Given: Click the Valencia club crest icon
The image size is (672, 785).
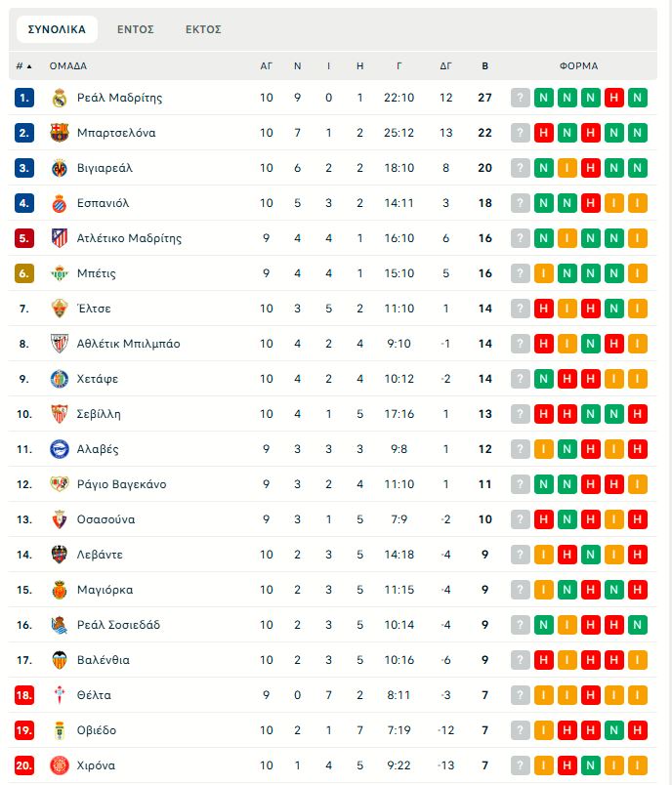Looking at the screenshot, I should (60, 660).
